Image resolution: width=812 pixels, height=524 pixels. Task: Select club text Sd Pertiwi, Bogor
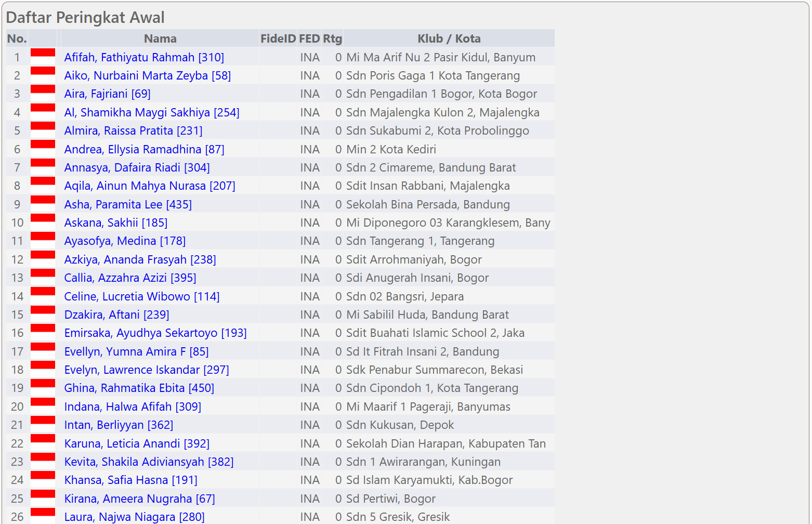(x=391, y=499)
